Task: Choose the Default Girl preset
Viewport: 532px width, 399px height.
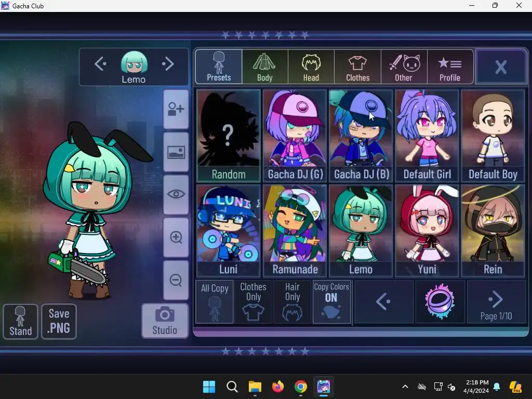Action: (427, 136)
